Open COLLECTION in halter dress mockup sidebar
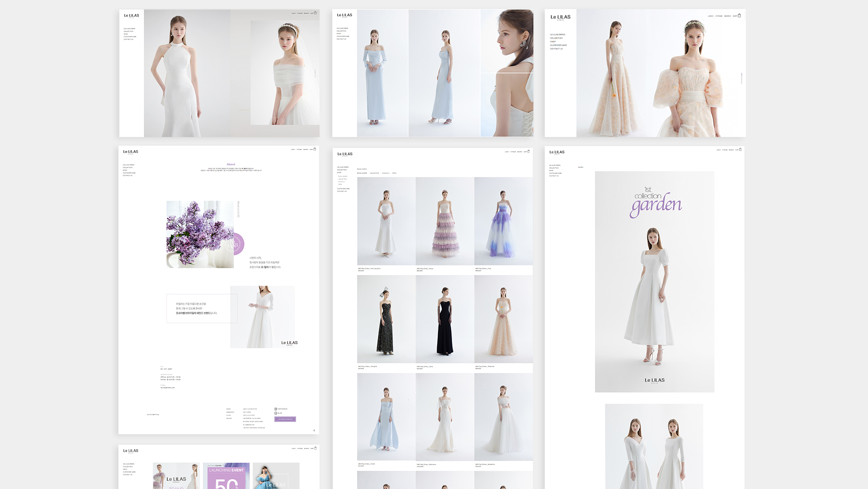 [128, 31]
